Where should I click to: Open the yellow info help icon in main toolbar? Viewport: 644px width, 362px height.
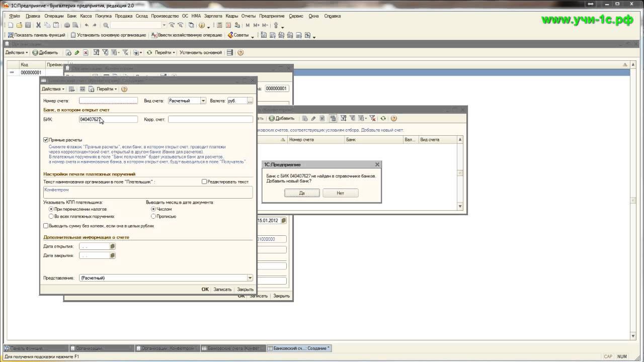pos(202,25)
